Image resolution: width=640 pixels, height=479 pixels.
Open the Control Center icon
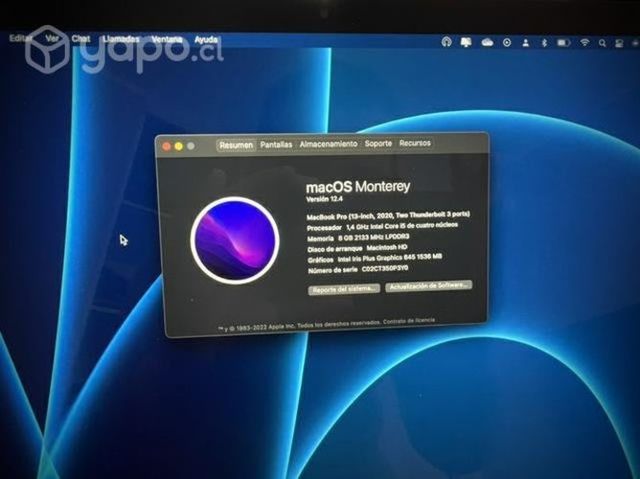[x=619, y=43]
